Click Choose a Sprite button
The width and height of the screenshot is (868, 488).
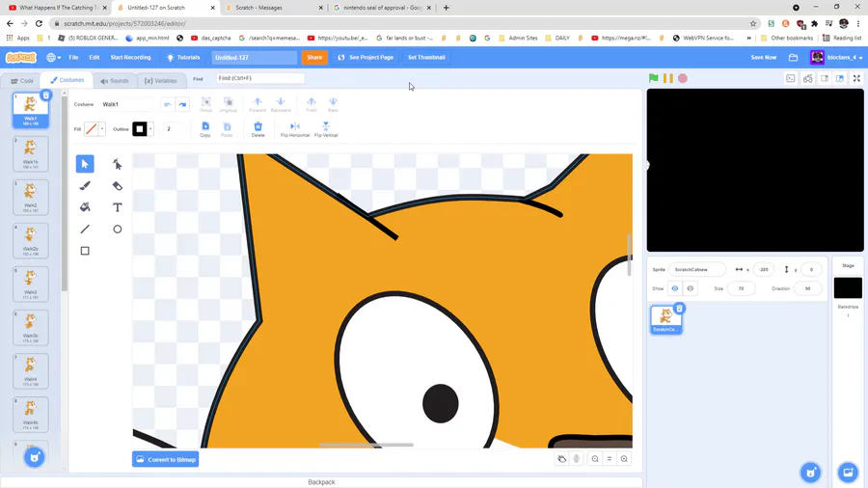[810, 472]
